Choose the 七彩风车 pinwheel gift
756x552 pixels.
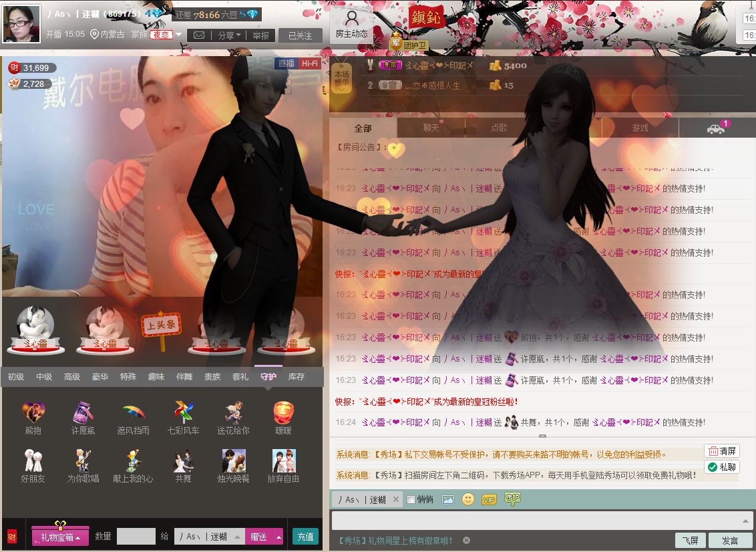point(183,413)
